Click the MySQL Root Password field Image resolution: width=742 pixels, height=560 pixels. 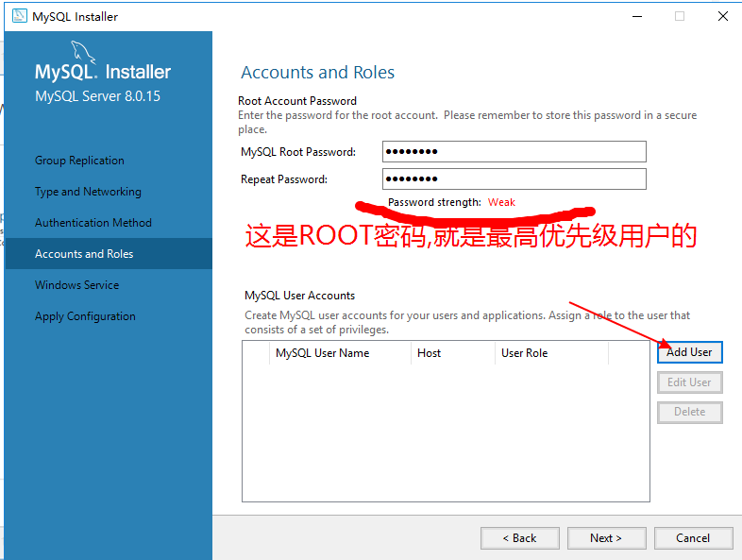[x=514, y=152]
